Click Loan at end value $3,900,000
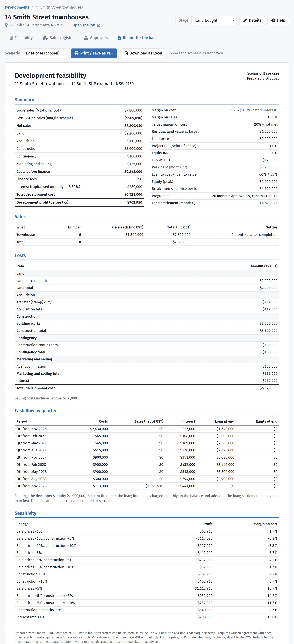This screenshot has height=644, width=294. 225,479
